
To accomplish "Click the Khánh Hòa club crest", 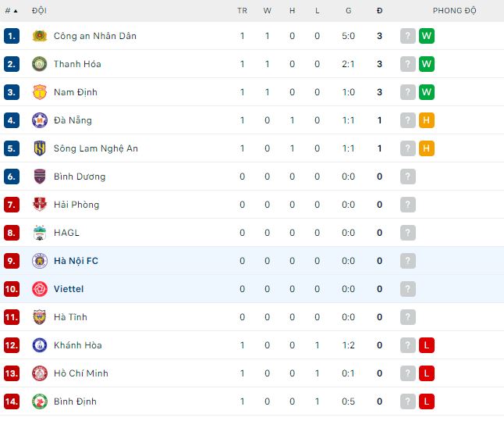I will tap(39, 345).
